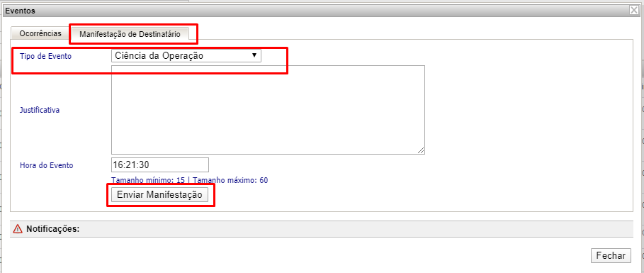The width and height of the screenshot is (644, 273).
Task: Click the Hora do Evento label
Action: 47,165
